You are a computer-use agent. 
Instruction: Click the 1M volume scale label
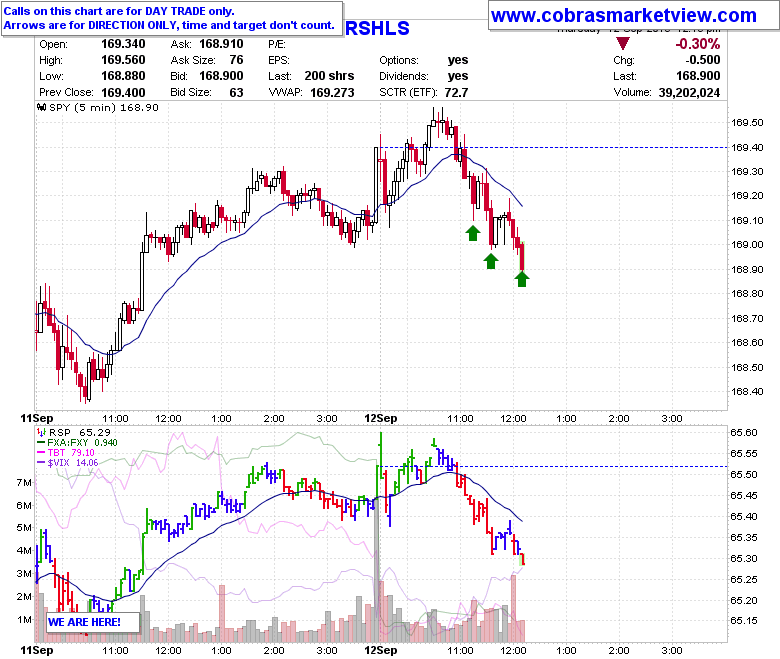pos(23,620)
